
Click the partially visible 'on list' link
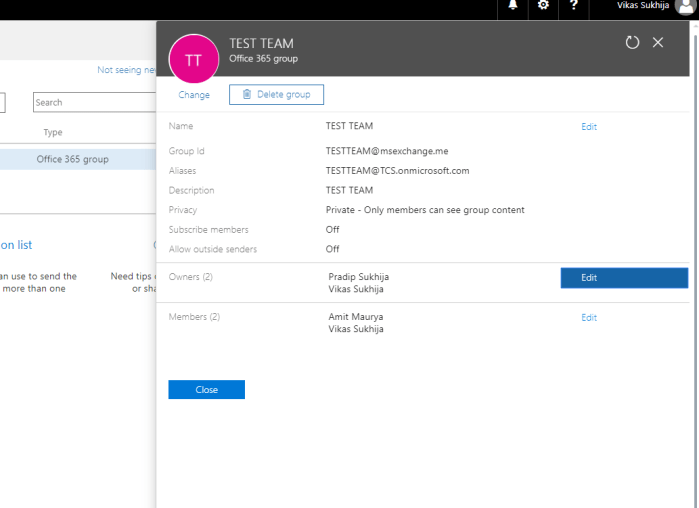click(x=16, y=245)
